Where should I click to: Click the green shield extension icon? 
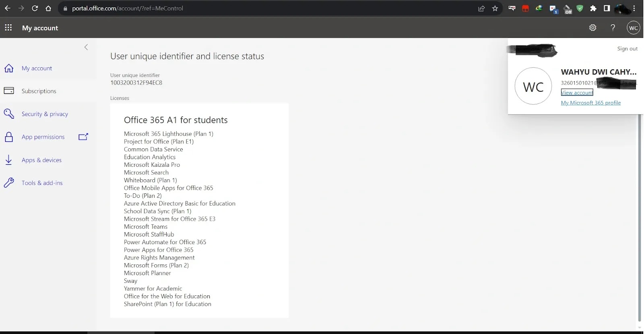tap(580, 8)
